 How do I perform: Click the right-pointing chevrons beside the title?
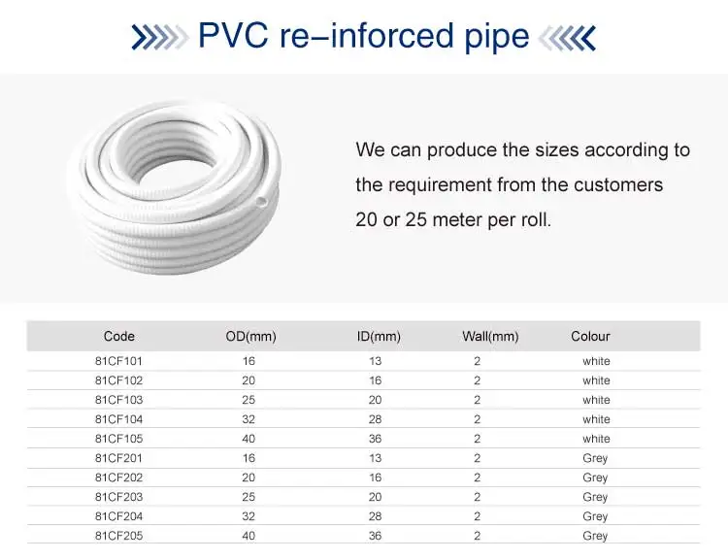click(x=159, y=37)
